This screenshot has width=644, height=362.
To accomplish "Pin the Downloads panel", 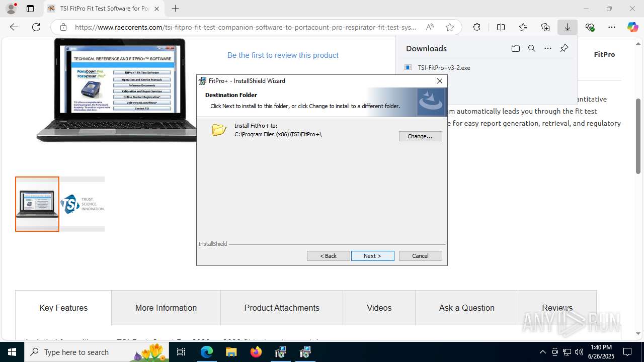I will [x=564, y=48].
